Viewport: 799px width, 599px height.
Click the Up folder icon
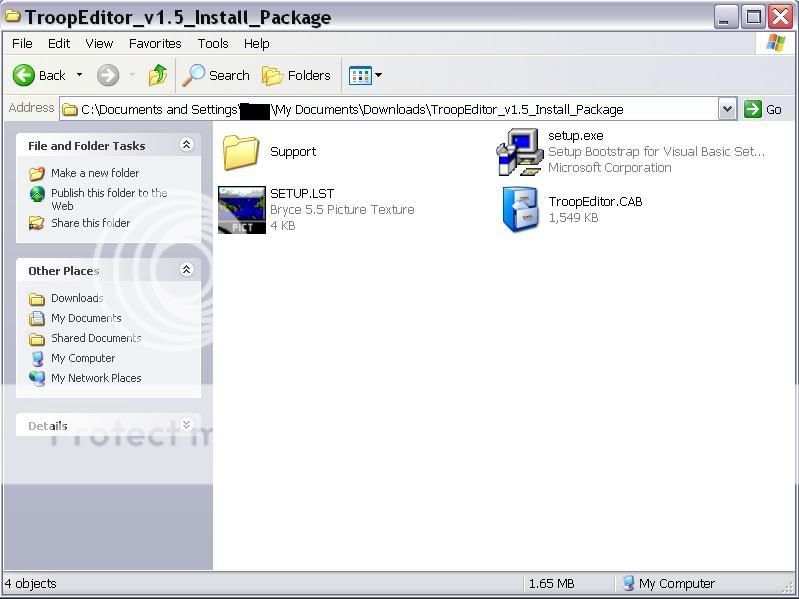[x=158, y=75]
